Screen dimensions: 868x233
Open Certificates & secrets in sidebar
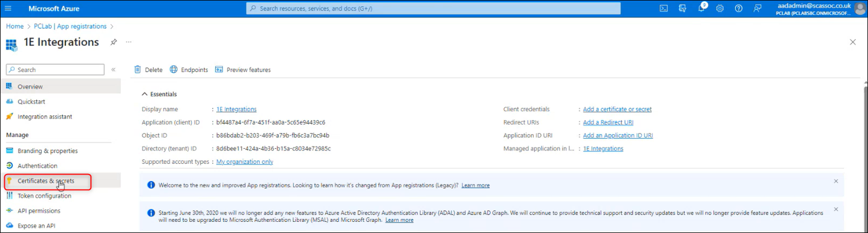pyautogui.click(x=46, y=181)
